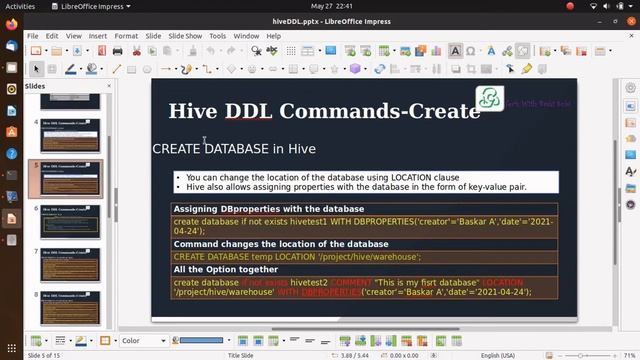Open Navigator compass icon in sidebar
This screenshot has height=360, width=640.
coord(630,204)
